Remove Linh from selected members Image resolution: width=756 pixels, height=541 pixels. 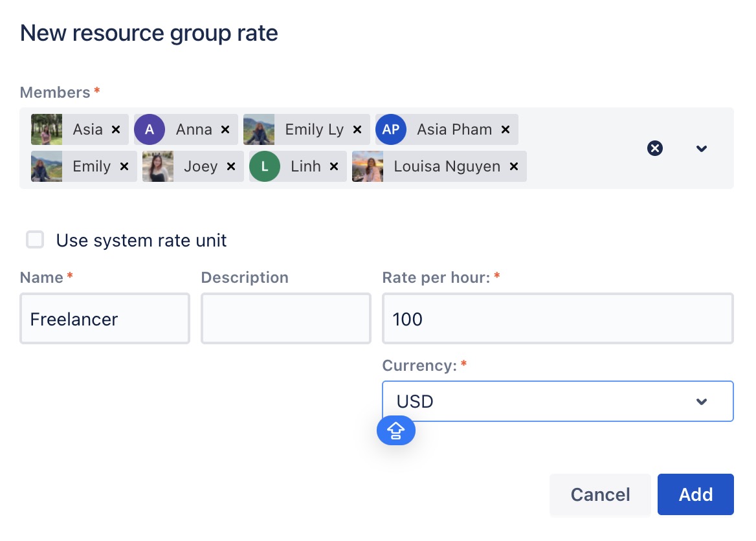(334, 166)
